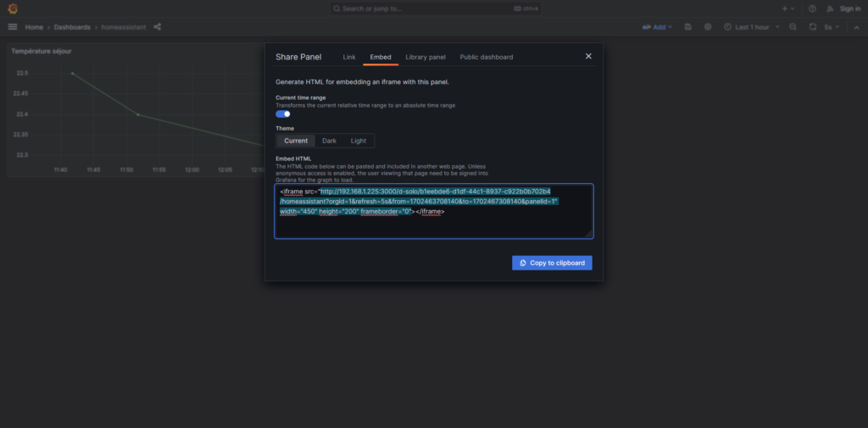Select the Current theme option
Image resolution: width=868 pixels, height=428 pixels.
(296, 141)
